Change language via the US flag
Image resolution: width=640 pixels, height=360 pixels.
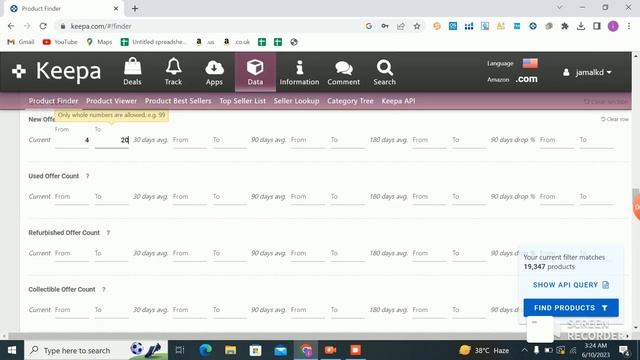point(530,63)
